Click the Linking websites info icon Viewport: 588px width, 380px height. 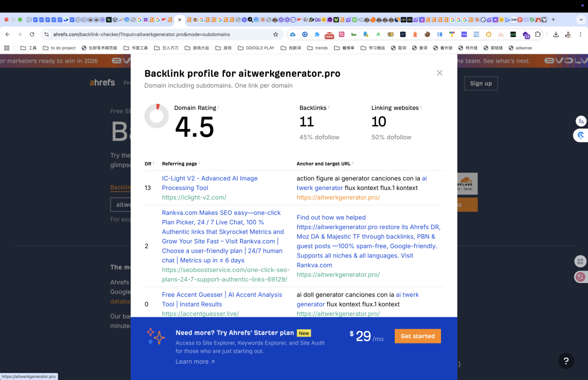421,107
